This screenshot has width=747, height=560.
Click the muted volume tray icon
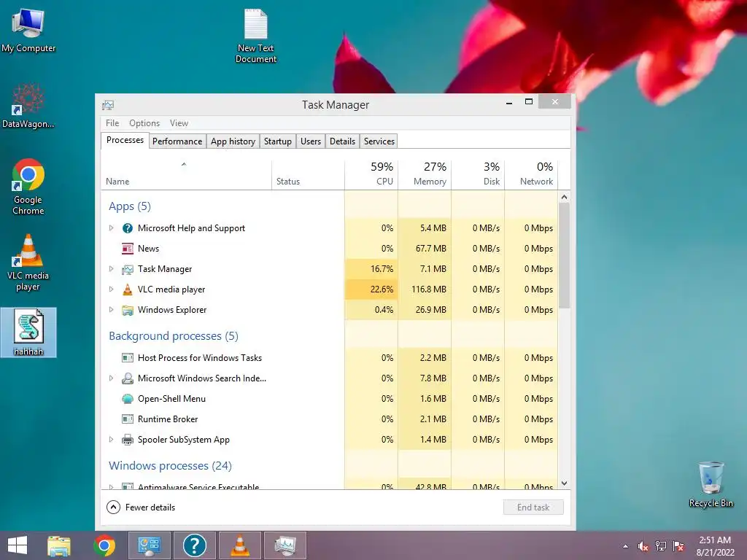tap(643, 546)
